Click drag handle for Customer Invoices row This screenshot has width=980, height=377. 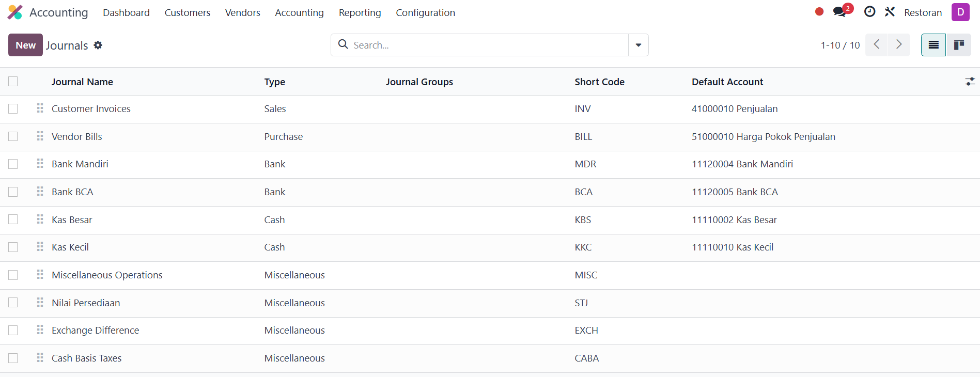tap(40, 108)
